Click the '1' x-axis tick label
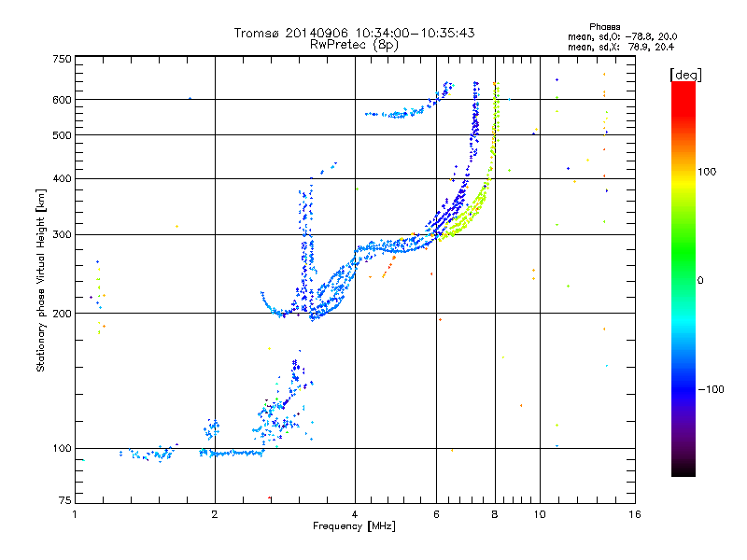 point(75,514)
